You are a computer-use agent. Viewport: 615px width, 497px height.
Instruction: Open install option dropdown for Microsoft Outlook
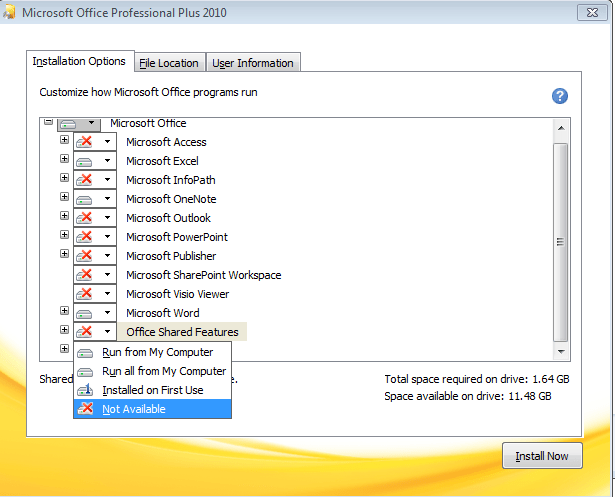pyautogui.click(x=107, y=217)
